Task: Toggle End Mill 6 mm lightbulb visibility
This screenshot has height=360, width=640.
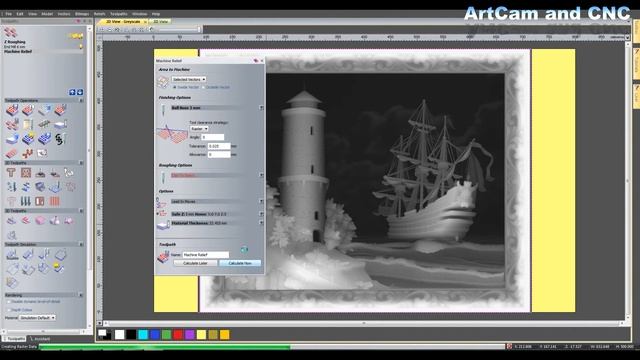Action: coord(81,47)
